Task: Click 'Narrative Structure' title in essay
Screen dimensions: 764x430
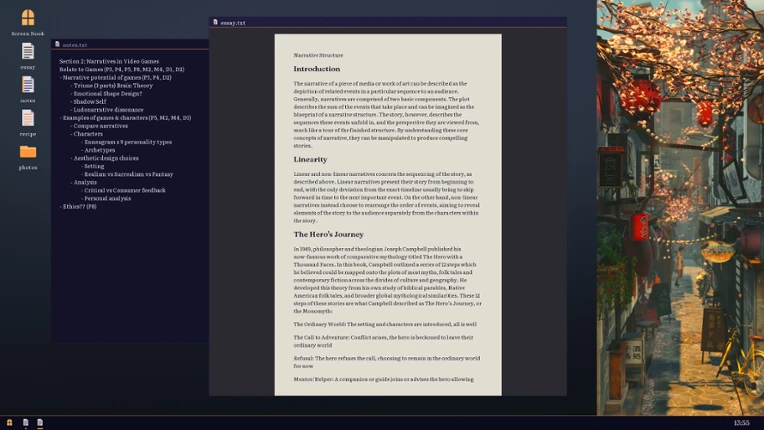Action: (318, 56)
